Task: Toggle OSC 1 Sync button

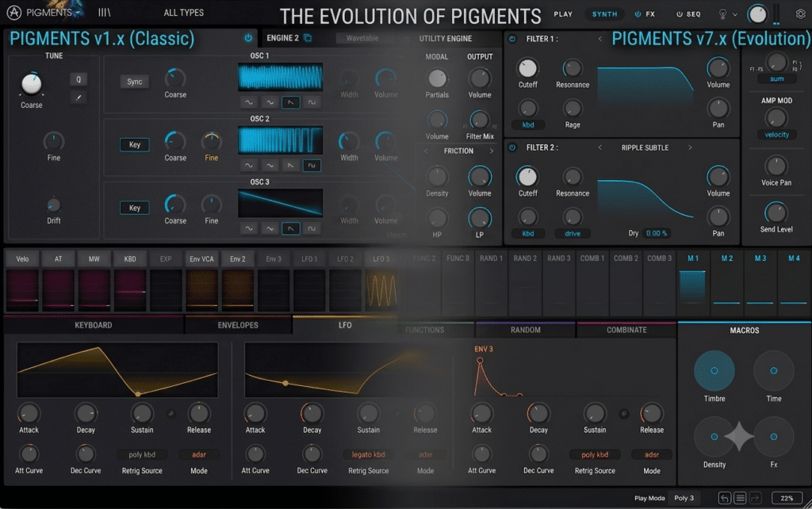Action: (x=135, y=82)
